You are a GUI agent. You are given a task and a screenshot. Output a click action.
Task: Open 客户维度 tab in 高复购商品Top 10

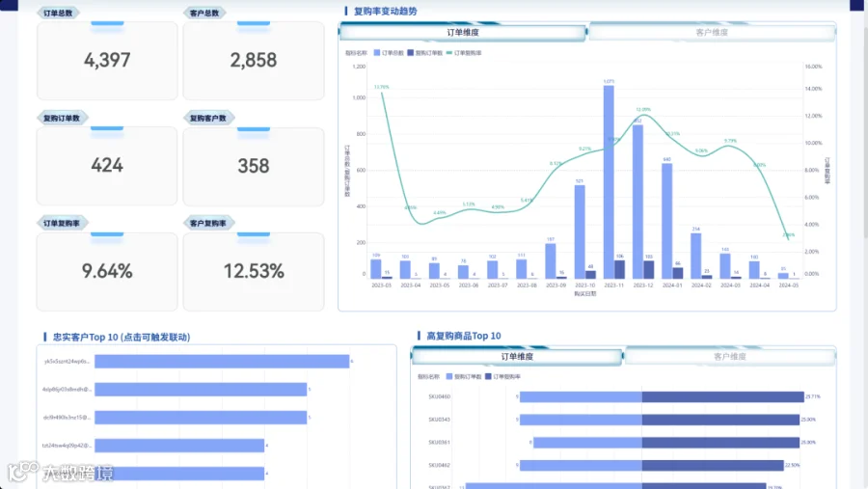point(730,357)
